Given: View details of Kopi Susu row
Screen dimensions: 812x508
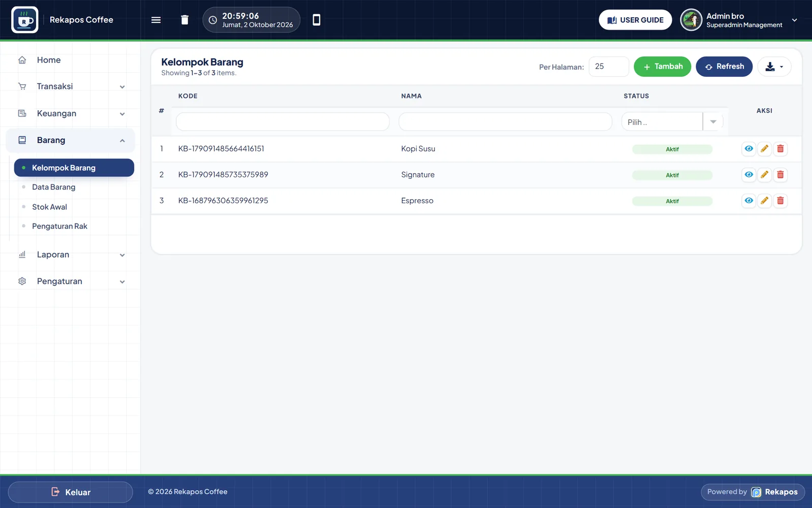Looking at the screenshot, I should point(749,149).
